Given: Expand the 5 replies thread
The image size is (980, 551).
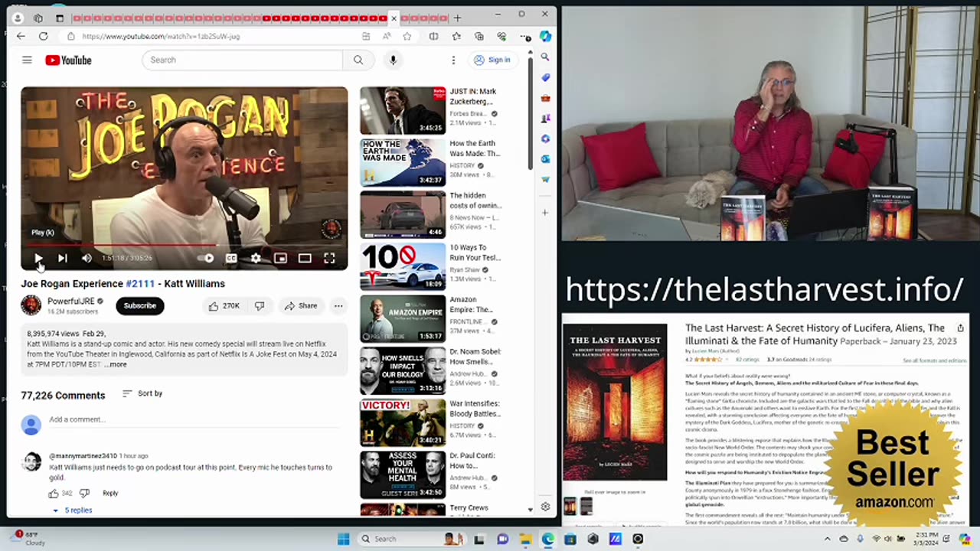Looking at the screenshot, I should coord(73,510).
